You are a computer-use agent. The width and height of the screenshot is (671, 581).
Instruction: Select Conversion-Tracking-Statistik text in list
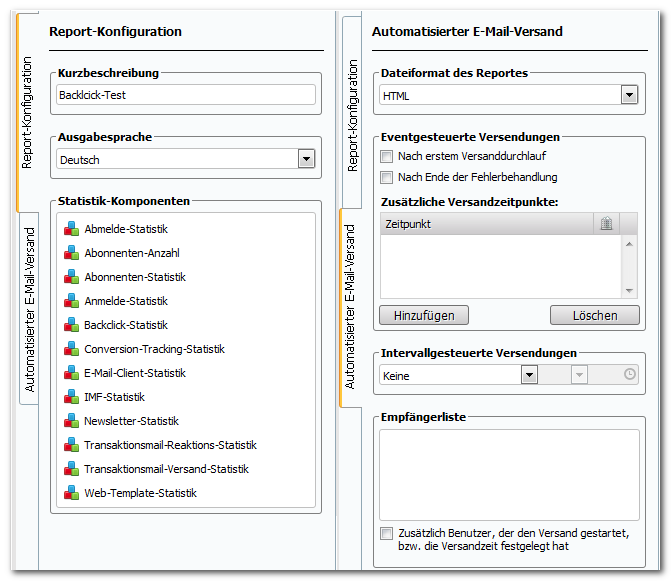click(x=154, y=349)
